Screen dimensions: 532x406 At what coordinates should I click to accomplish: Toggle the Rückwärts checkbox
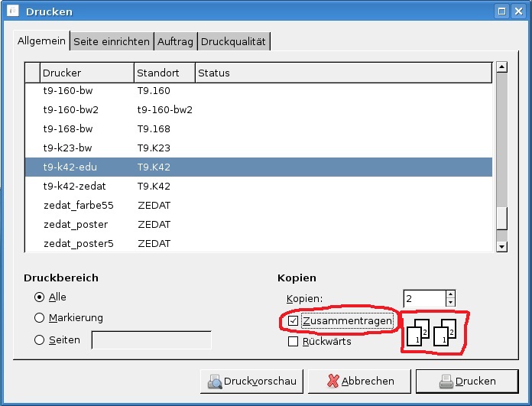coord(294,342)
